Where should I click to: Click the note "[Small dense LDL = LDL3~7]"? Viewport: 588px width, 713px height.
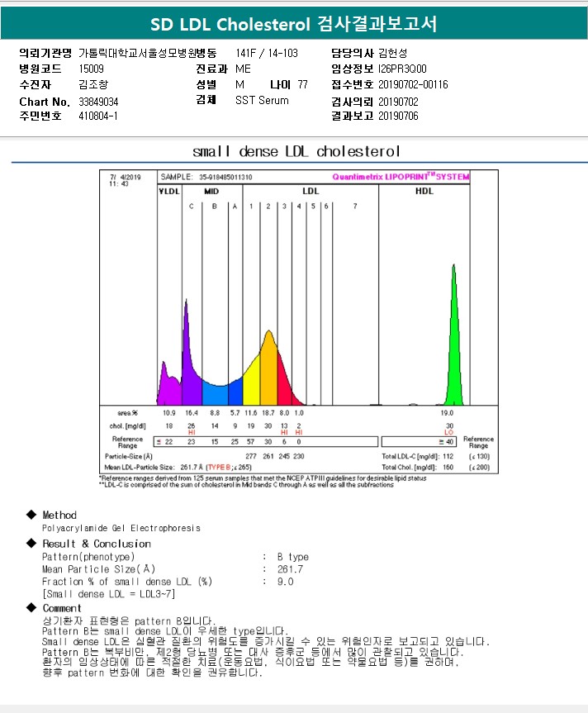click(x=109, y=594)
